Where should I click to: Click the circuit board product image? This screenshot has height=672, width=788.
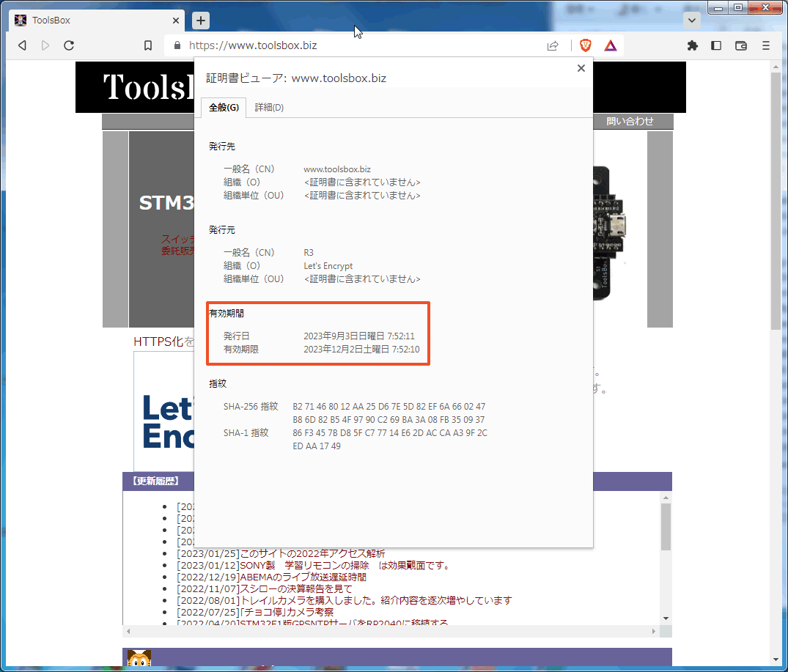609,232
